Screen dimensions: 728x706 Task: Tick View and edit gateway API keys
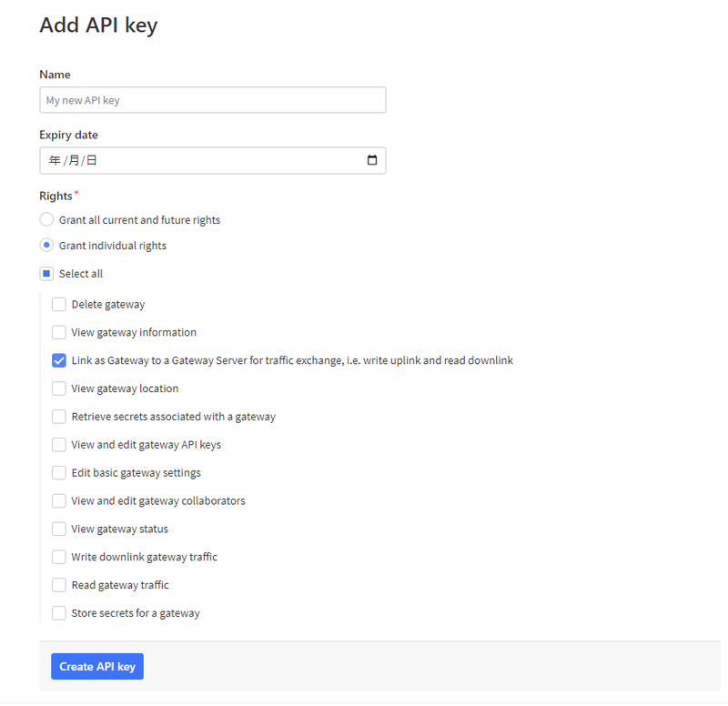(59, 445)
